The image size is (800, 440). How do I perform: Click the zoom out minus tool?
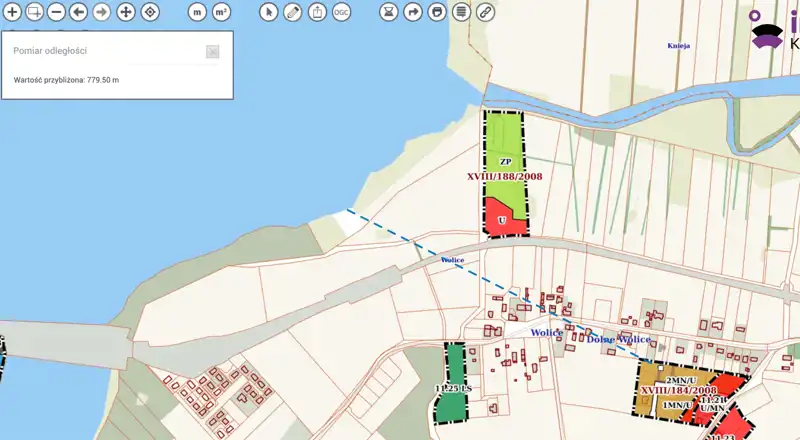click(57, 12)
